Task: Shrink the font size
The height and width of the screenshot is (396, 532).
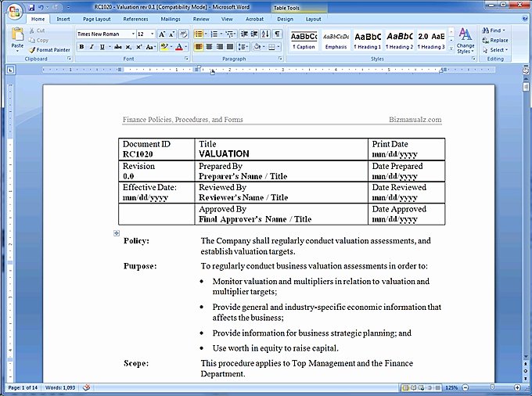Action: click(x=171, y=34)
